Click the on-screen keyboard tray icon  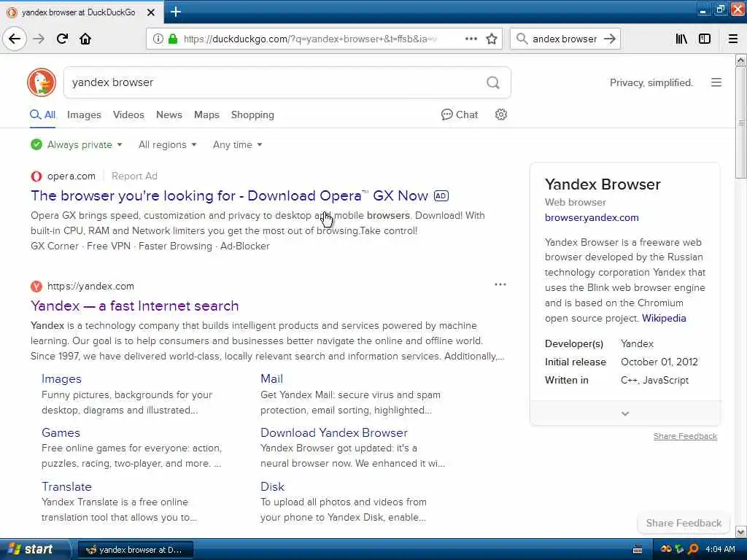638,550
